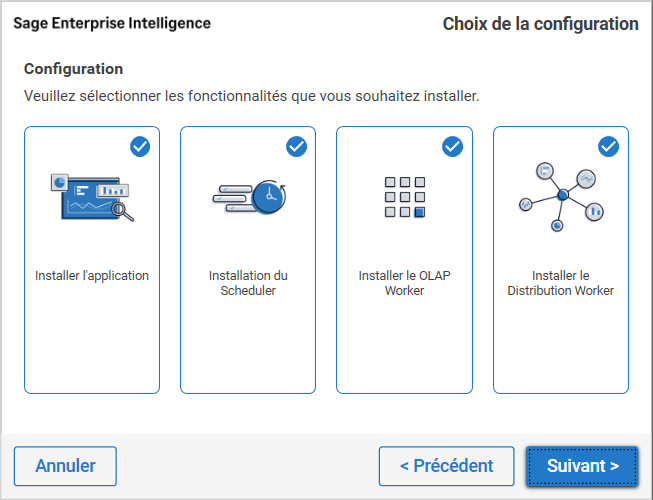Screen dimensions: 653x500
Task: Click the OLAP Worker grid icon
Action: 405,197
